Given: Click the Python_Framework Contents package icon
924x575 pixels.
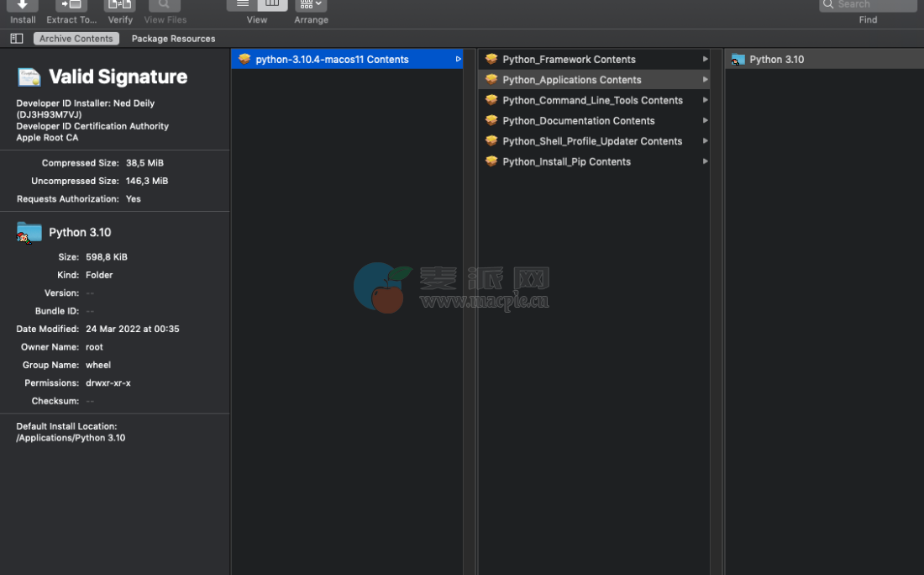Looking at the screenshot, I should [x=491, y=59].
